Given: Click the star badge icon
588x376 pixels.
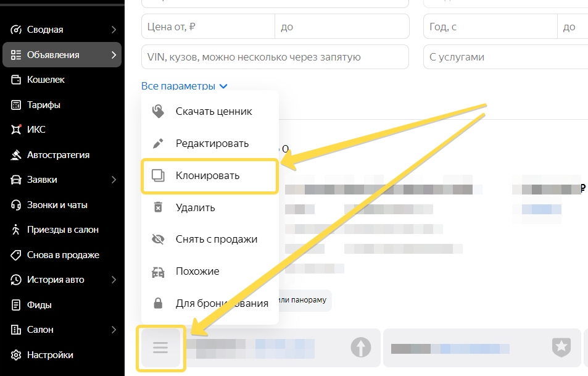Looking at the screenshot, I should click(561, 348).
